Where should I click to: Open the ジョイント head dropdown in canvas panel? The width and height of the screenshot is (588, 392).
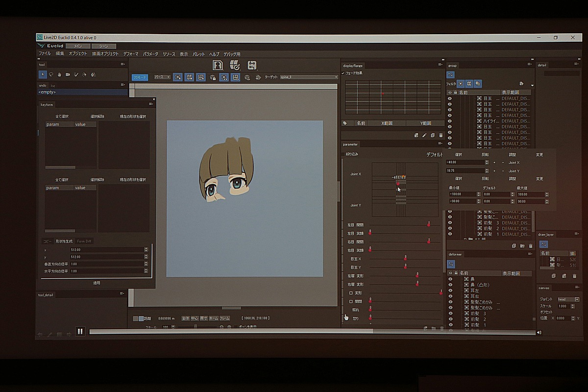coord(568,299)
